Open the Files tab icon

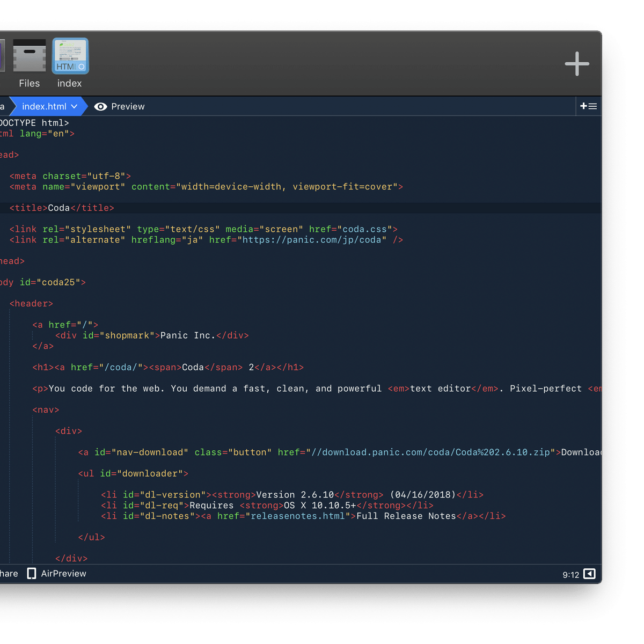tap(29, 56)
